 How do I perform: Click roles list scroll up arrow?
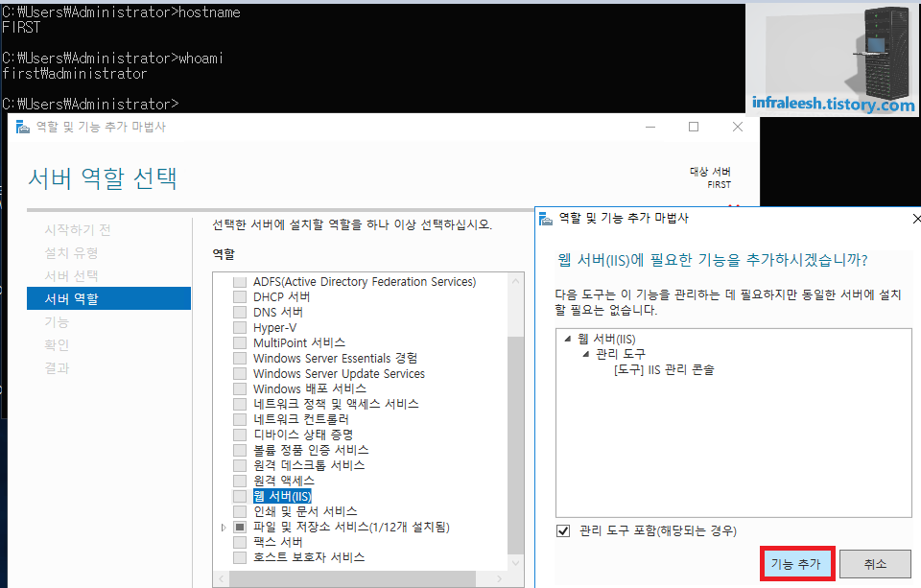515,281
